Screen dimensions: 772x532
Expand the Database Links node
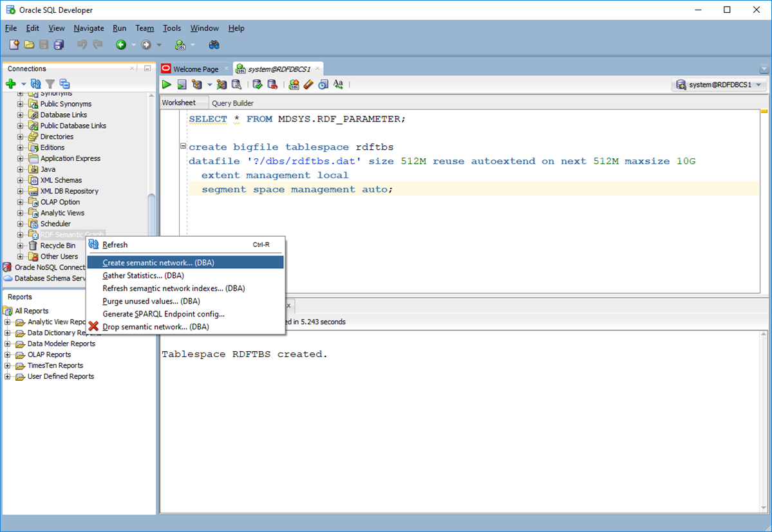point(20,115)
